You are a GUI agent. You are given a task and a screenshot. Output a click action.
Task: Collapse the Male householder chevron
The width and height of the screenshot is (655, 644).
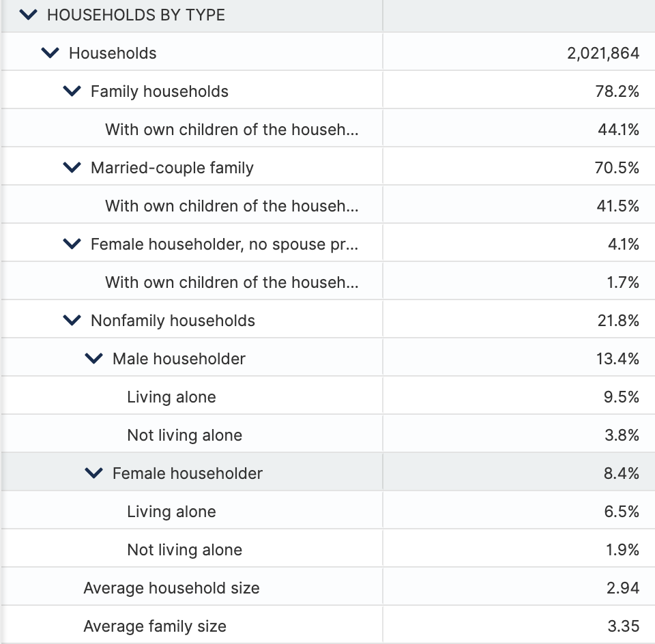tap(93, 358)
